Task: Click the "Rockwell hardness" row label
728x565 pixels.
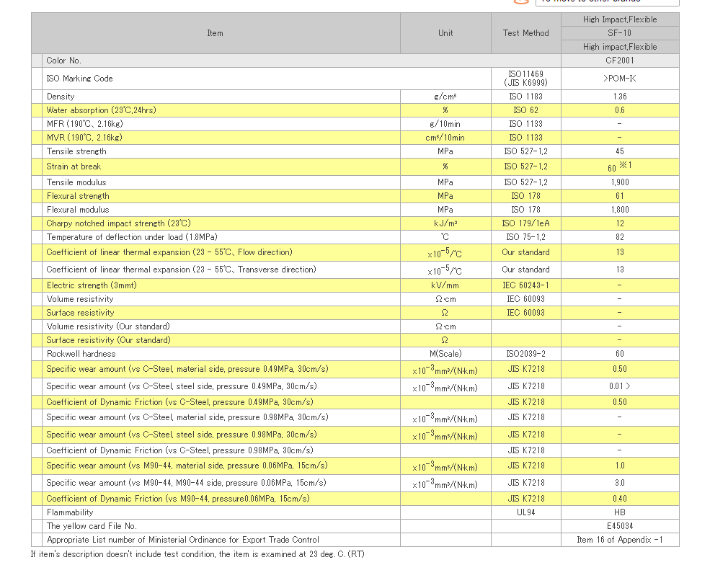Action: click(x=81, y=354)
